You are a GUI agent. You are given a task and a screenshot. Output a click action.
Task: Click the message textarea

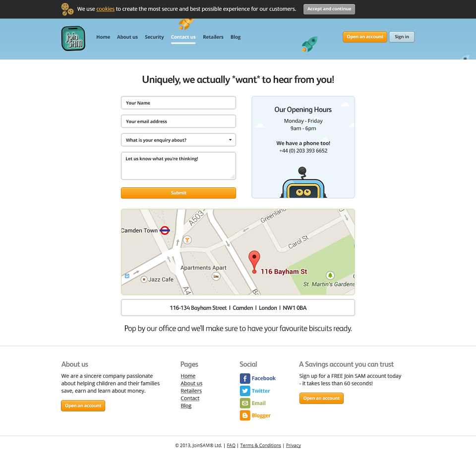point(178,166)
